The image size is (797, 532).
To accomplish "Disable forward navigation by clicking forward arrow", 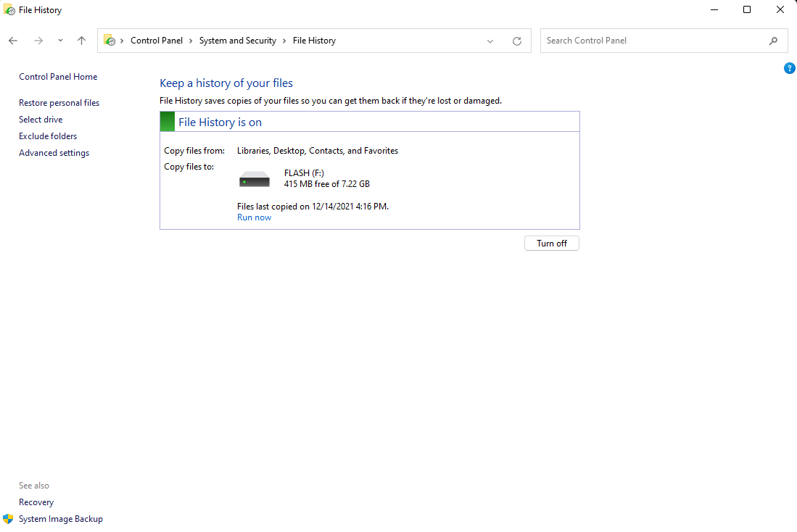I will click(38, 41).
